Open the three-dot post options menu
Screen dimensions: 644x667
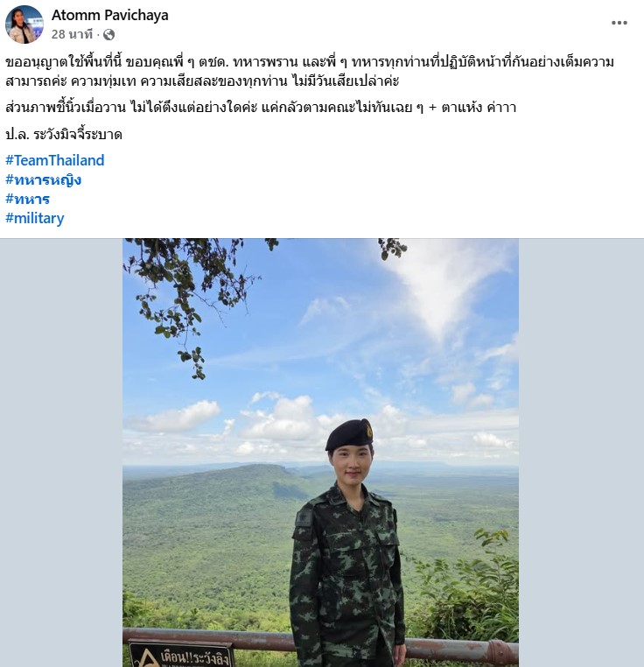(619, 23)
